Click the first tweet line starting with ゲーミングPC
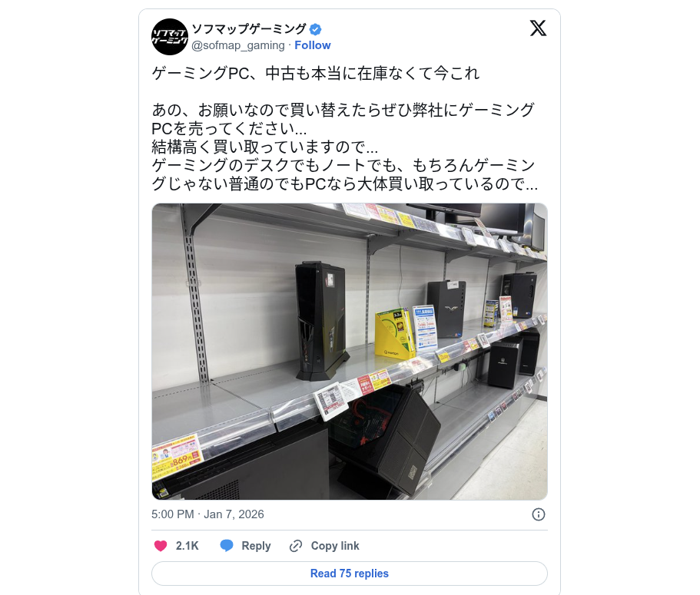The height and width of the screenshot is (595, 700). click(x=316, y=74)
